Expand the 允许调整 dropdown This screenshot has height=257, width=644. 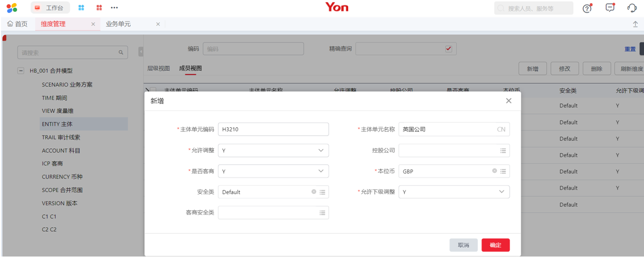click(321, 151)
